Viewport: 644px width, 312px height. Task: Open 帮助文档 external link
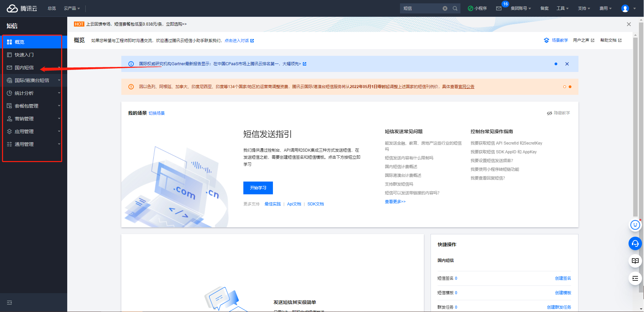[x=611, y=40]
